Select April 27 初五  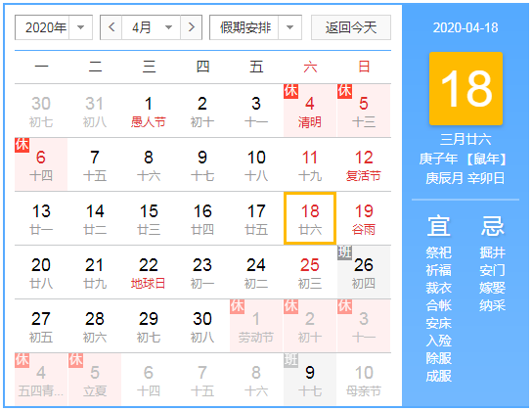(41, 326)
